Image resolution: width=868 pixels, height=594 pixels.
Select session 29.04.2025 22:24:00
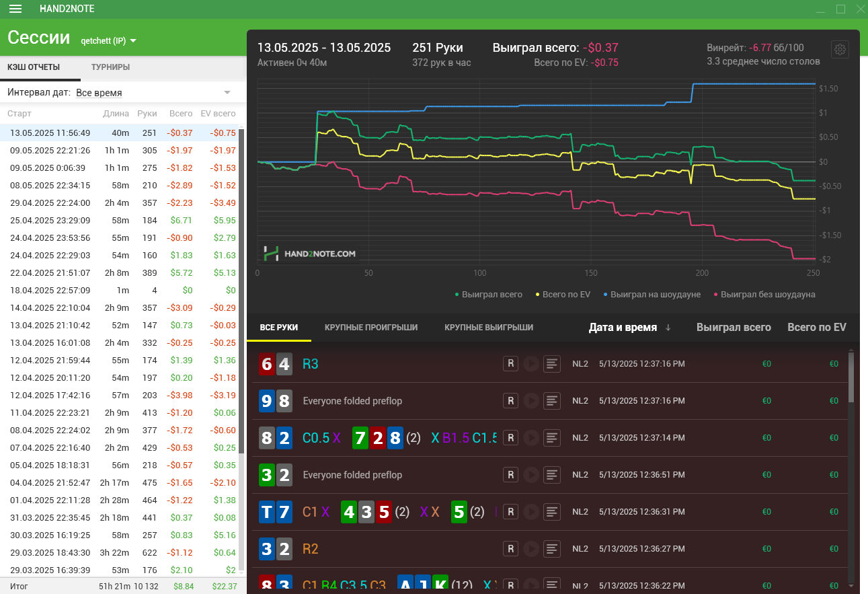click(x=119, y=202)
